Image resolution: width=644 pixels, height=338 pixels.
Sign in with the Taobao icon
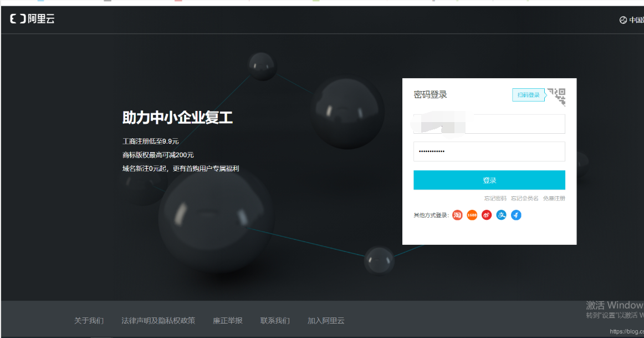[x=457, y=215]
